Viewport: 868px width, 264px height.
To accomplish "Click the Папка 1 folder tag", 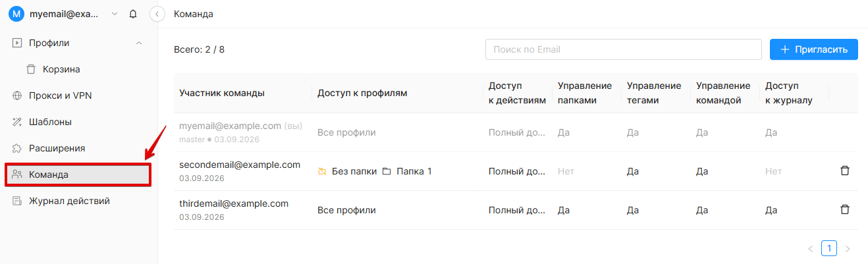I will 407,171.
